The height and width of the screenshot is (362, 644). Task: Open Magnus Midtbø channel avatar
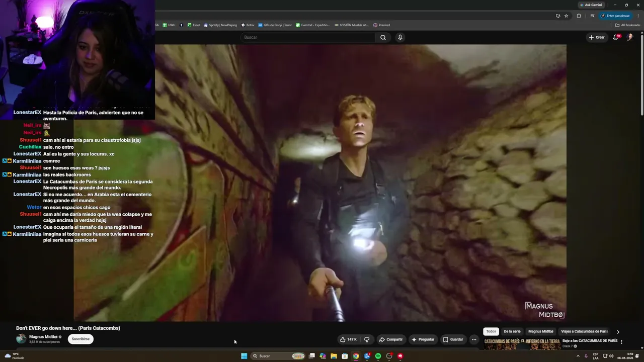tap(21, 339)
